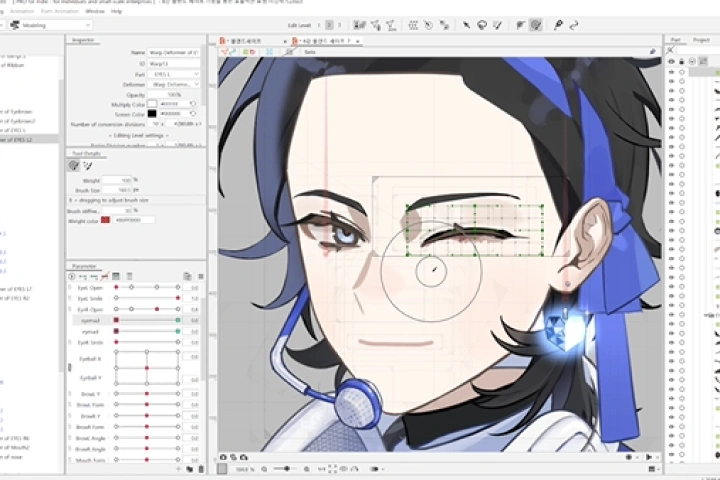Image resolution: width=720 pixels, height=480 pixels.
Task: Expand the Editing Level settings section
Action: (x=138, y=136)
